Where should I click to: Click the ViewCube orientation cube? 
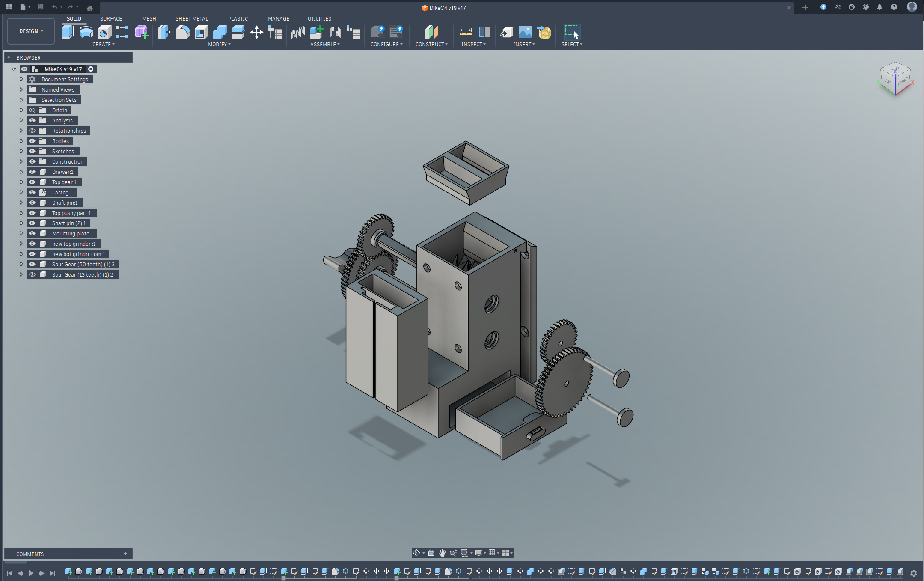click(895, 79)
